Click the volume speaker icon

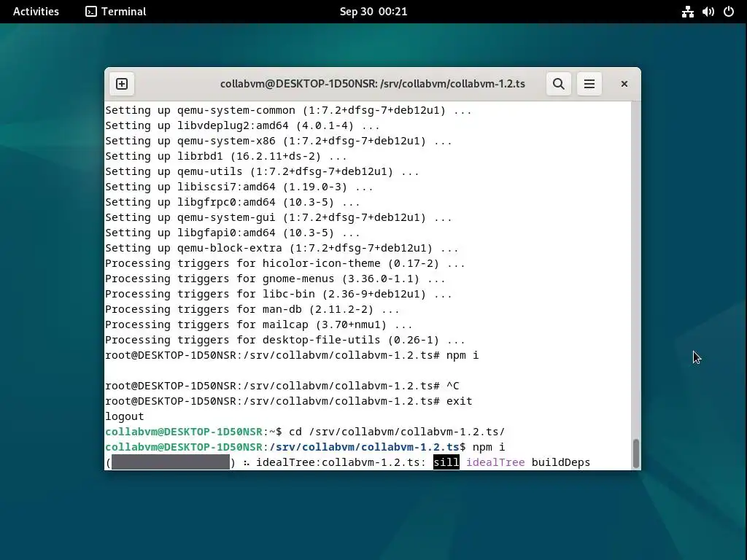[x=708, y=12]
